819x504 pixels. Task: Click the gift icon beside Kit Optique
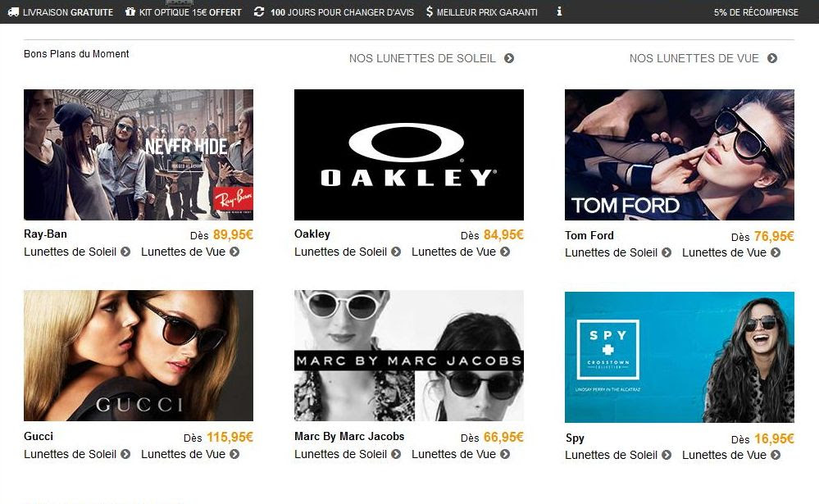[130, 11]
